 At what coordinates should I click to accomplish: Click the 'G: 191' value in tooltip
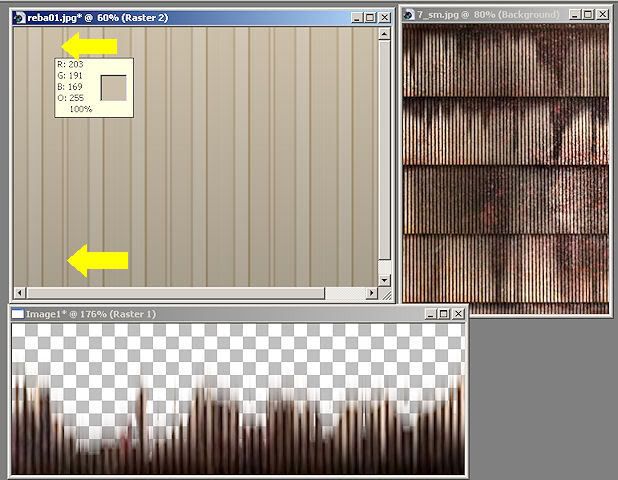point(70,75)
